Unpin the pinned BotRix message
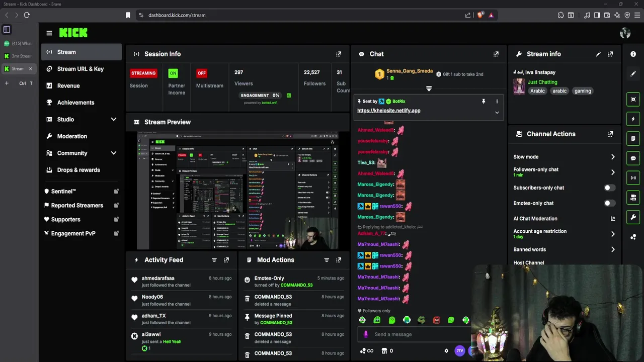The height and width of the screenshot is (362, 644). pos(484,101)
